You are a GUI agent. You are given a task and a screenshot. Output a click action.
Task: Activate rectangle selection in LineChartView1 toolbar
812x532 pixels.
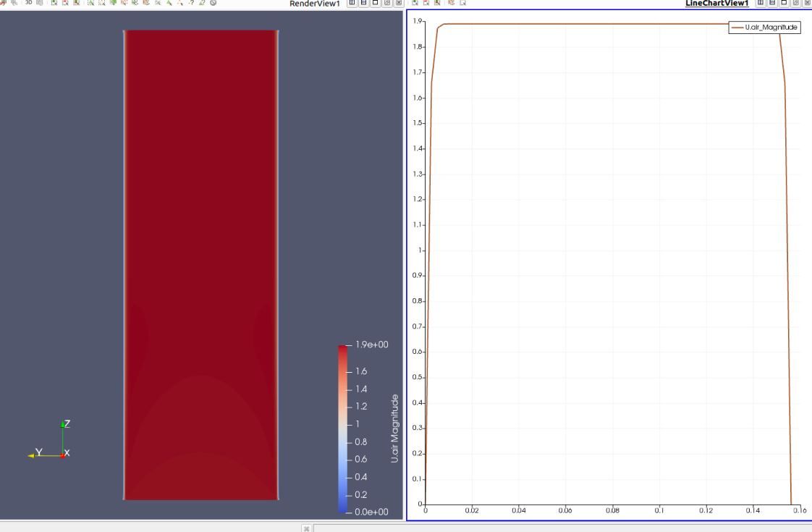coord(463,3)
